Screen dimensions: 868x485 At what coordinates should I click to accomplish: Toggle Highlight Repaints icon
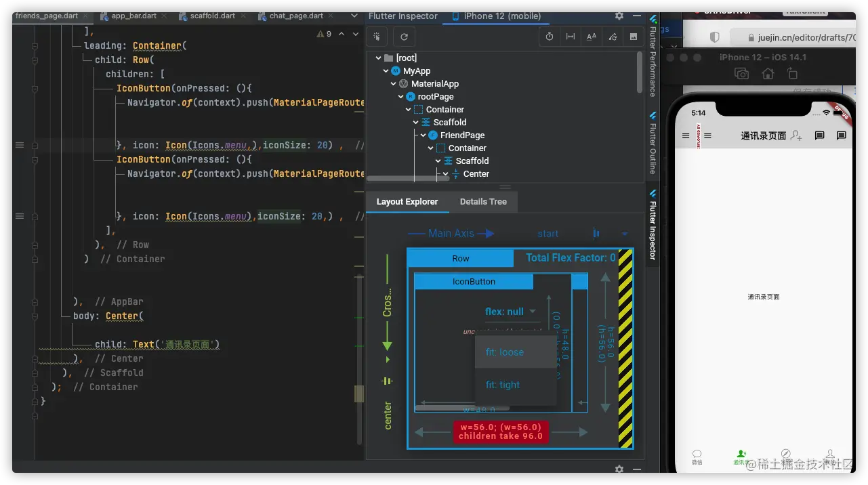[613, 37]
